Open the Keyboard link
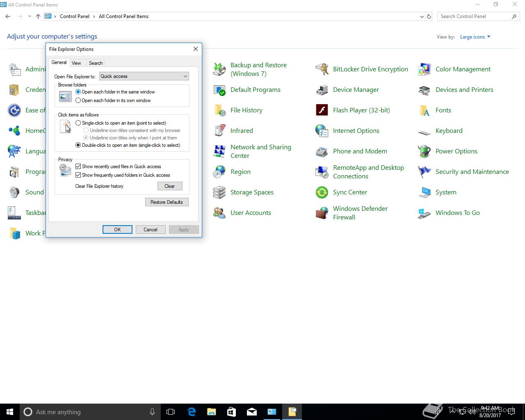This screenshot has height=420, width=525. pyautogui.click(x=449, y=131)
